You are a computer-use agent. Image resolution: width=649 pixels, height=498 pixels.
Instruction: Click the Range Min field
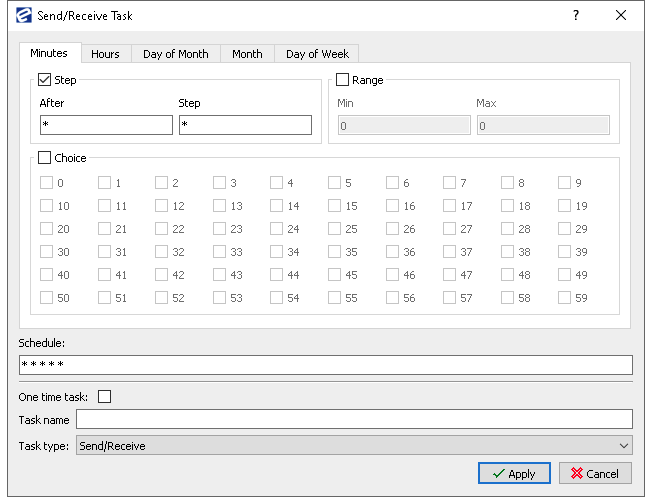[404, 125]
